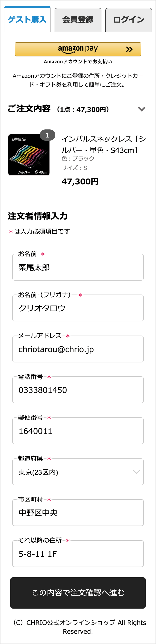Collapse the ご注文内容 order summary section
This screenshot has height=644, width=156.
[141, 108]
